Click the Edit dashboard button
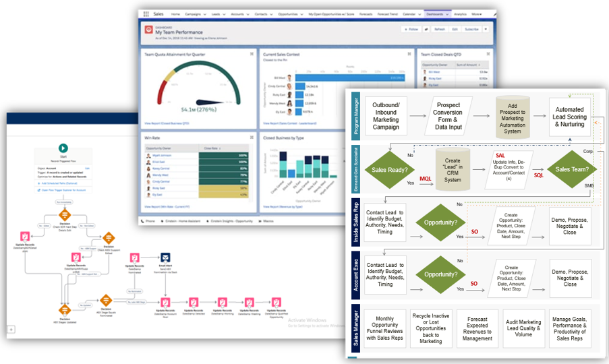Screen dimensions: 609x364 pyautogui.click(x=455, y=29)
